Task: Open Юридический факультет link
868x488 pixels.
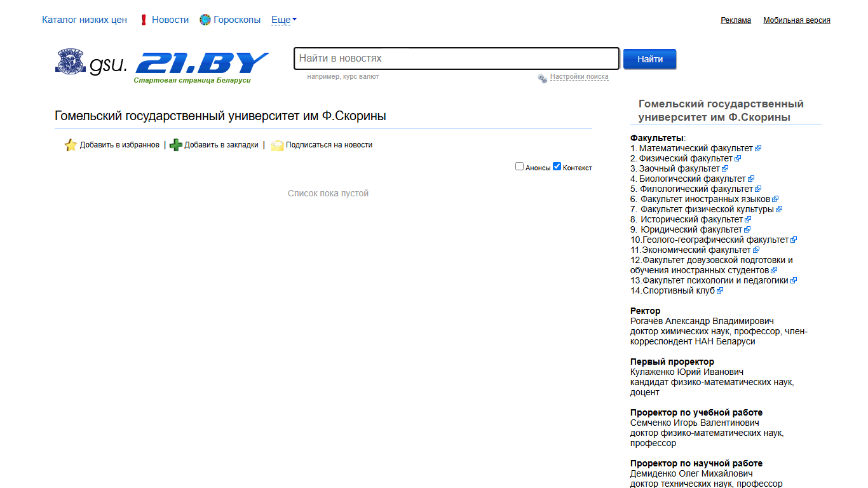Action: click(x=691, y=229)
